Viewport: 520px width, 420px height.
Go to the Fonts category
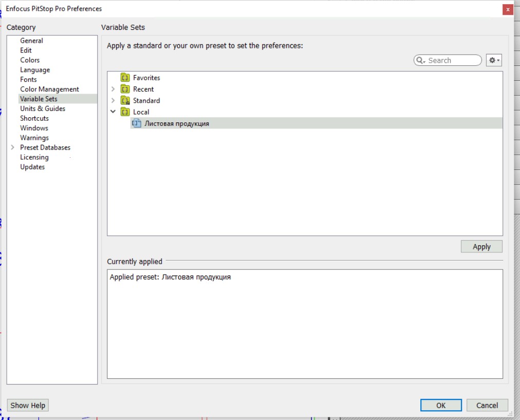[x=28, y=79]
